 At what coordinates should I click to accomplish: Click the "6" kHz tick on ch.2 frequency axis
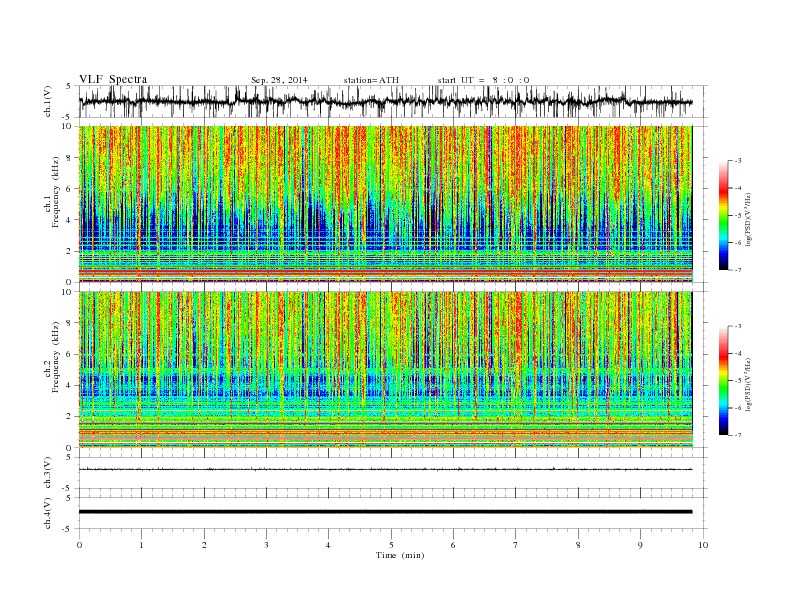[x=70, y=354]
